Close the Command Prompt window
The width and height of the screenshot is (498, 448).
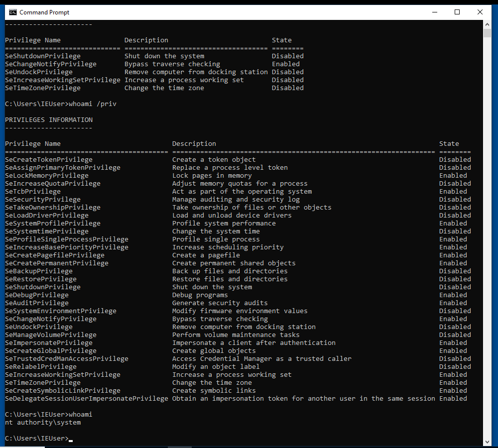(480, 12)
